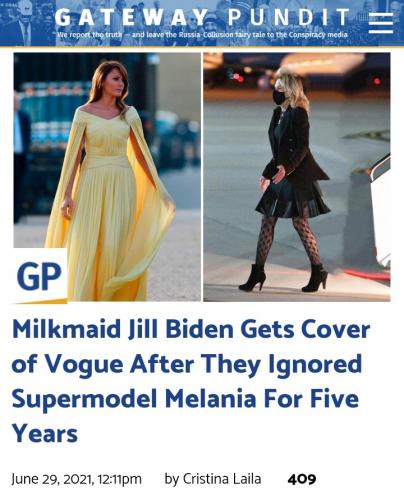
Task: Open the 409 comments count
Action: [302, 479]
